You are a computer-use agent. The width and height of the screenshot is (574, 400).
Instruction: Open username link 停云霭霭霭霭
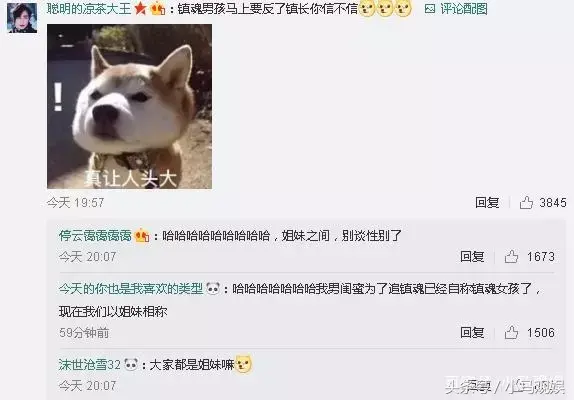[x=95, y=235]
